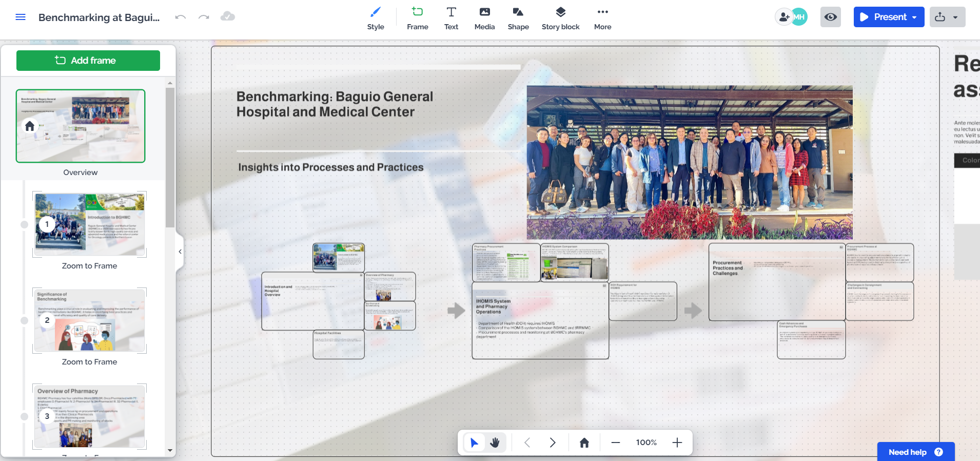
Task: Toggle the preview eye button
Action: click(x=831, y=17)
